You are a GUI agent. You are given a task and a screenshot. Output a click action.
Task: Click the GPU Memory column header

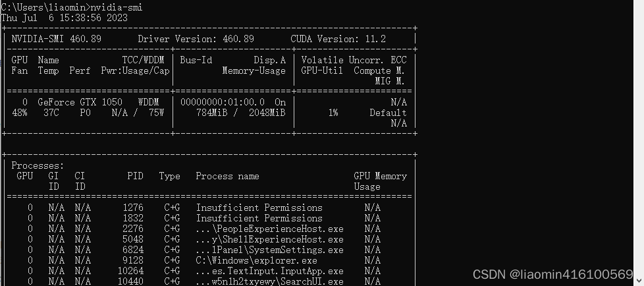381,177
